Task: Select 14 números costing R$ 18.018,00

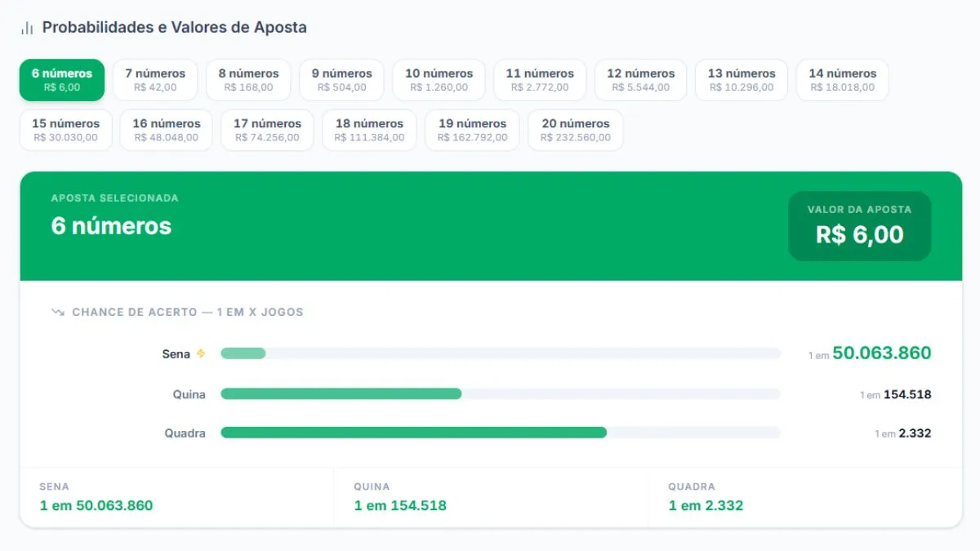Action: pyautogui.click(x=843, y=80)
